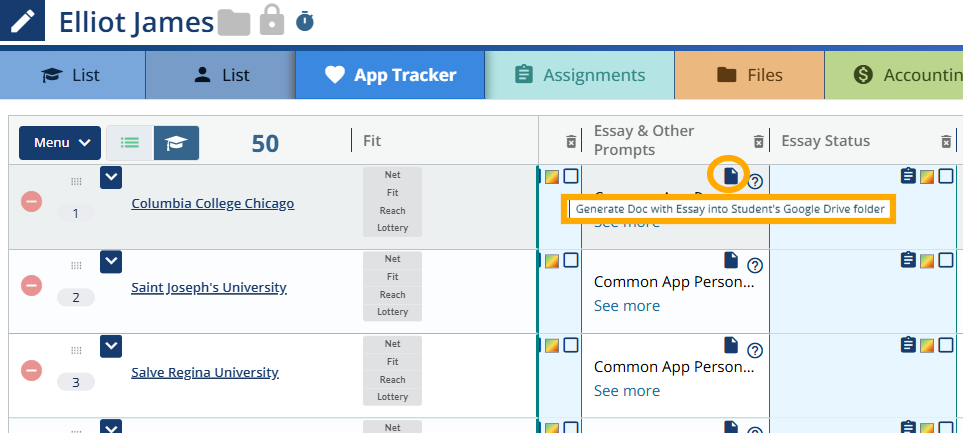Expand the fourth row chevron at bottom
This screenshot has height=433, width=963.
[111, 427]
